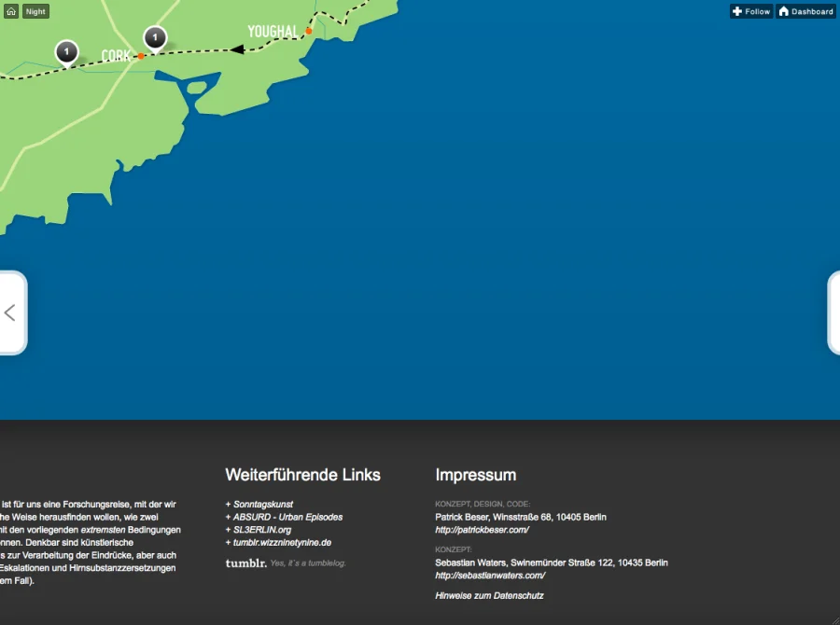Visit sebastianwaters.com link
The width and height of the screenshot is (840, 625).
(489, 576)
